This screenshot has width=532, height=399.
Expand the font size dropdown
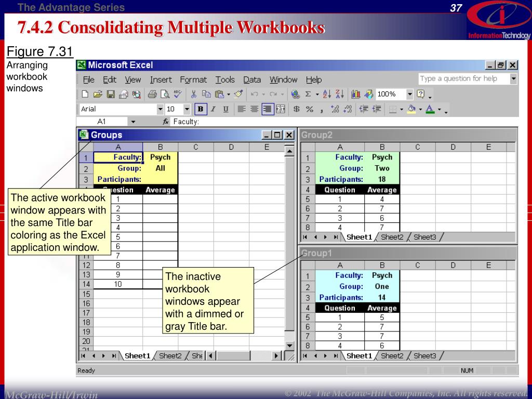(x=187, y=109)
